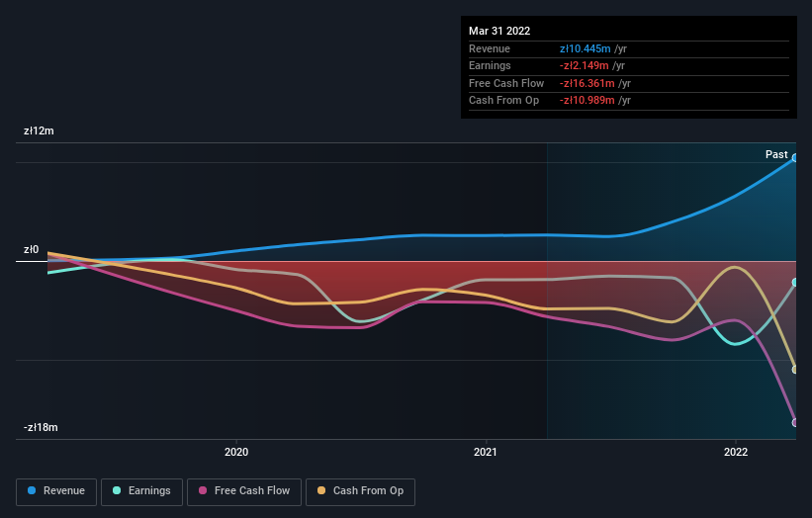Toggle the Free Cash Flow legend button
Image resolution: width=812 pixels, height=518 pixels.
point(244,491)
